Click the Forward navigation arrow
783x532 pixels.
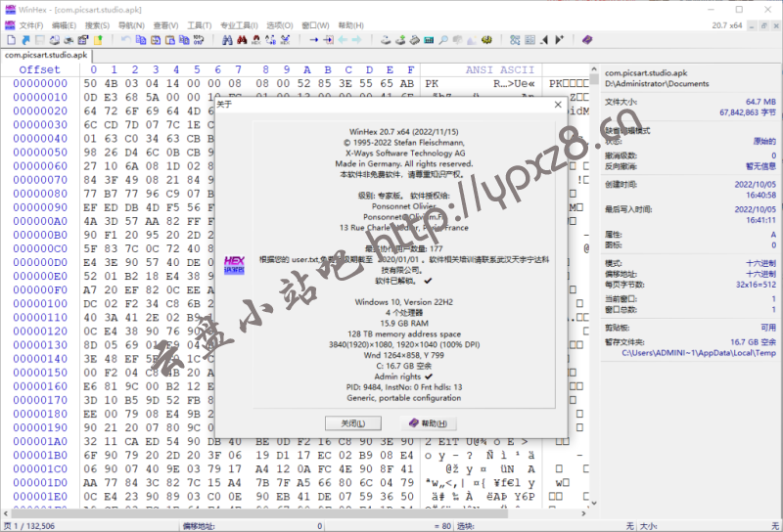coord(356,40)
